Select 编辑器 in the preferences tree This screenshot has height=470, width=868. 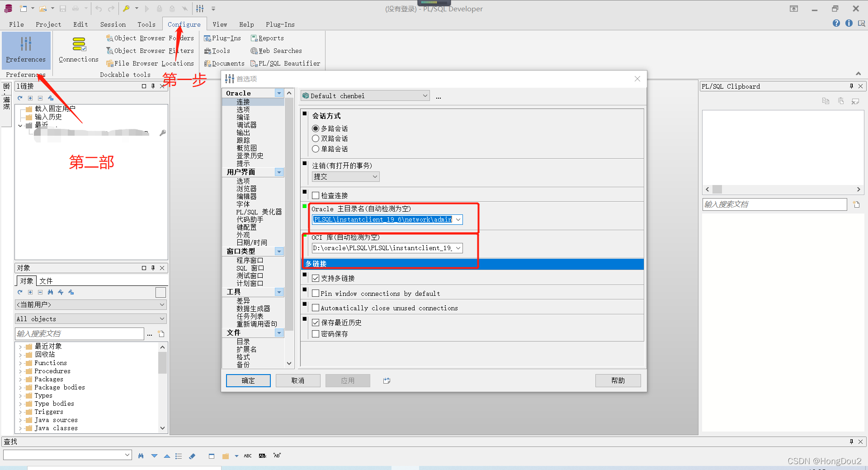(246, 197)
